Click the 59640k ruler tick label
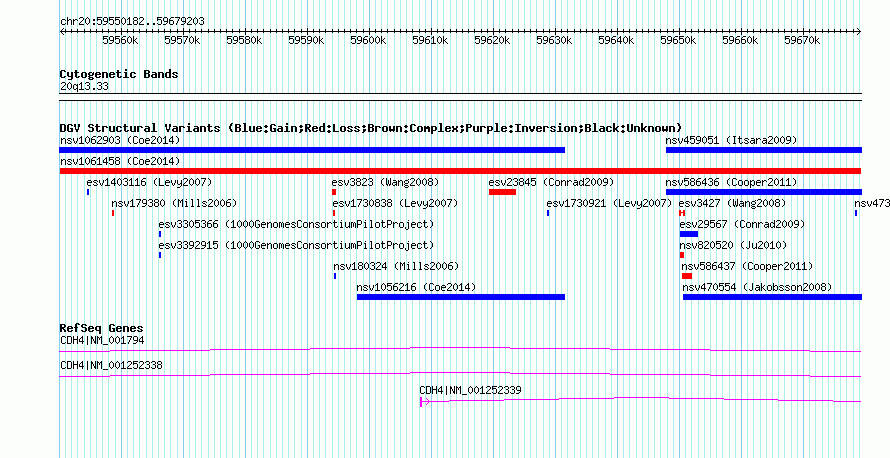This screenshot has width=890, height=458. tap(616, 40)
